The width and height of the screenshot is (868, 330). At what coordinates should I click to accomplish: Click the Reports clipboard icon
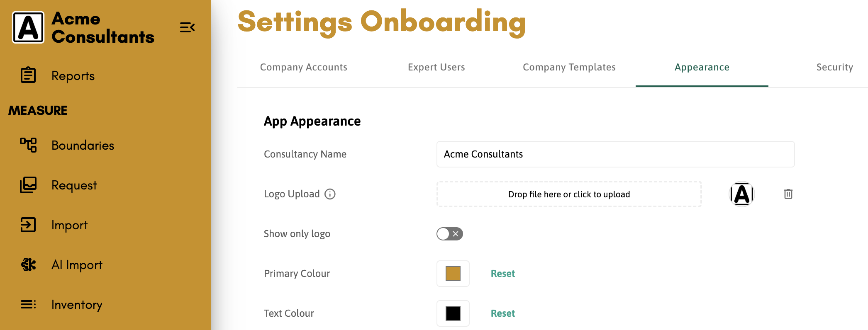(x=28, y=75)
